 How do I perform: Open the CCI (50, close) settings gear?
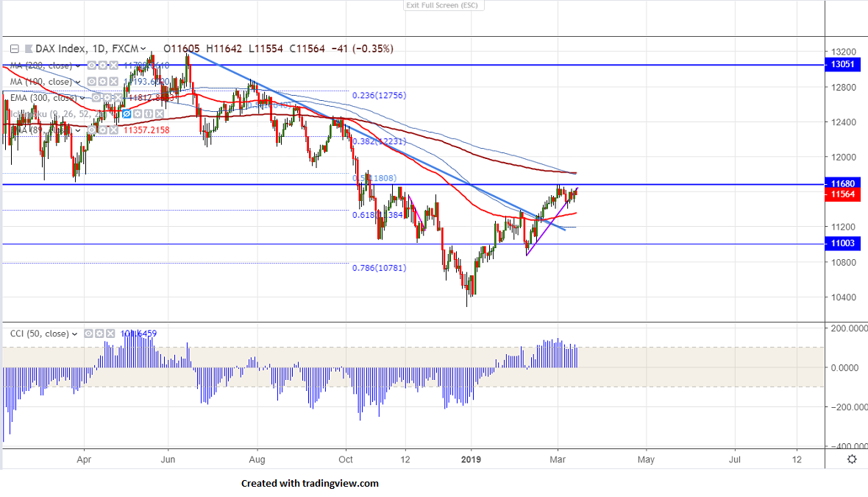pyautogui.click(x=99, y=334)
